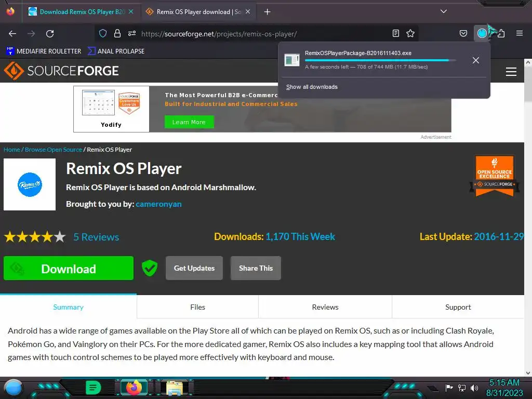Click the Share This button
The width and height of the screenshot is (532, 399).
pos(256,268)
